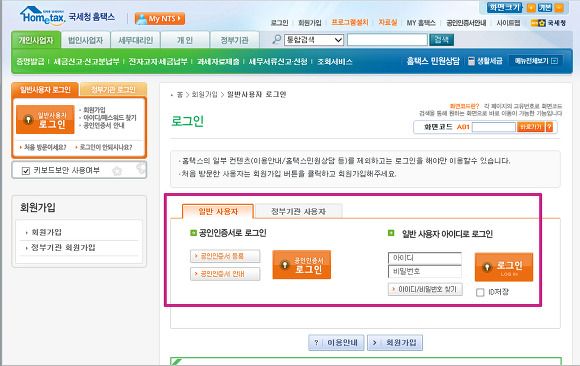Select the 개인사업자 tab
Screen dimensions: 580x366
(36, 40)
